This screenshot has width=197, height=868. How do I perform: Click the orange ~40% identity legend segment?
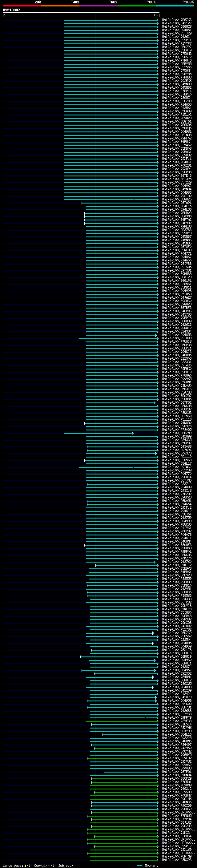60,6
